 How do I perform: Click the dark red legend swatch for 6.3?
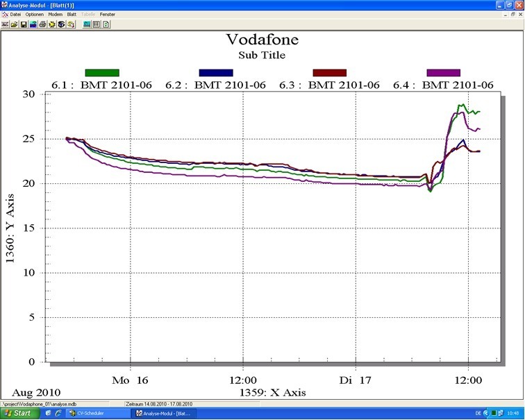[x=330, y=73]
